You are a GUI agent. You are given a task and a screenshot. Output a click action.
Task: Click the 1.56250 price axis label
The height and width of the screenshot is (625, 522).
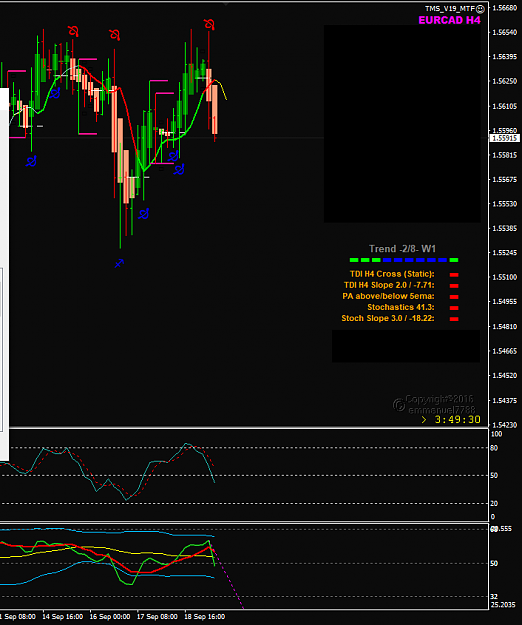click(504, 81)
